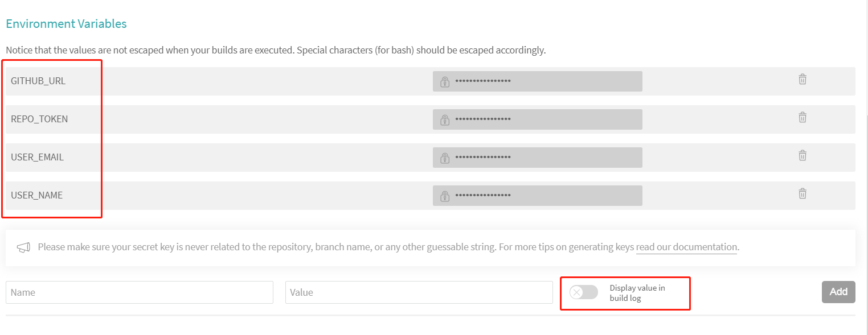
Task: Focus the Value input field
Action: coord(419,292)
